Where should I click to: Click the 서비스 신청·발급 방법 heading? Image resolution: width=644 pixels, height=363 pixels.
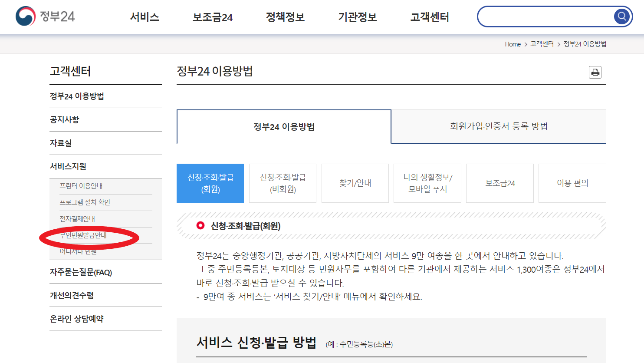[x=256, y=342]
